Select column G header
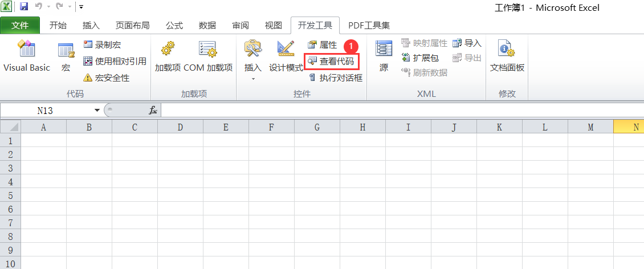Viewport: 644px width, 269px height. coord(317,127)
